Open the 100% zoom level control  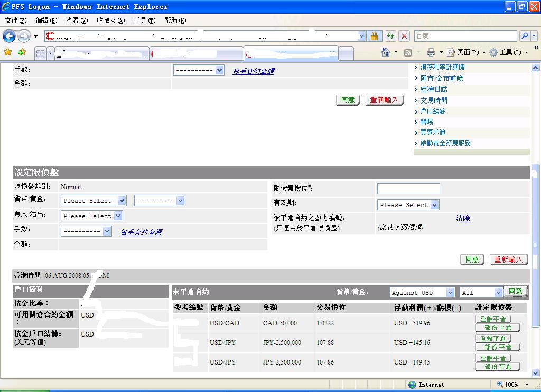(x=513, y=385)
